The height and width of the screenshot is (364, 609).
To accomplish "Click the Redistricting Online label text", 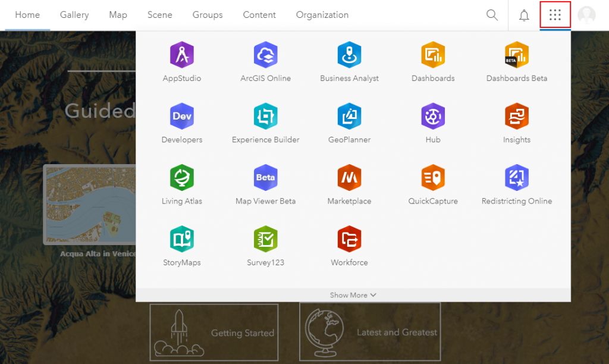I will (x=517, y=201).
